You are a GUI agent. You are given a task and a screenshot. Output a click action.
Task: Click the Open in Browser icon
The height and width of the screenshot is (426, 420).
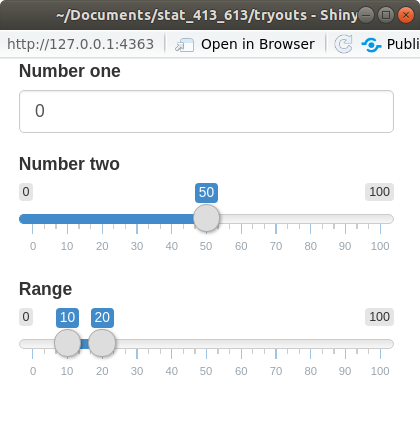pyautogui.click(x=184, y=45)
